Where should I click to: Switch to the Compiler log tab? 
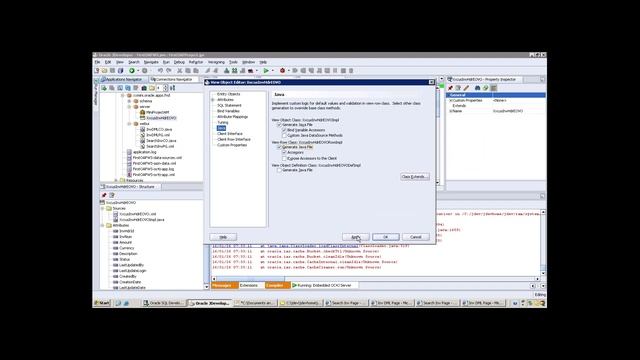[277, 285]
